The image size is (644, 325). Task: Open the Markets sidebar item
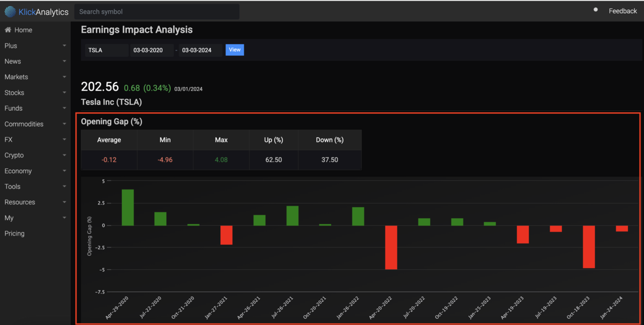pyautogui.click(x=17, y=77)
